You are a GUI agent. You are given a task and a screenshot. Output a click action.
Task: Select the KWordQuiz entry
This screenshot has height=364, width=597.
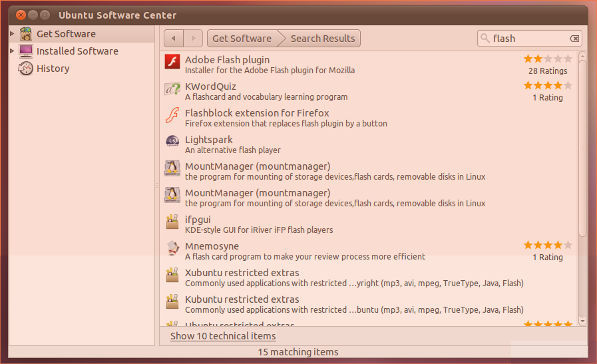(x=369, y=91)
